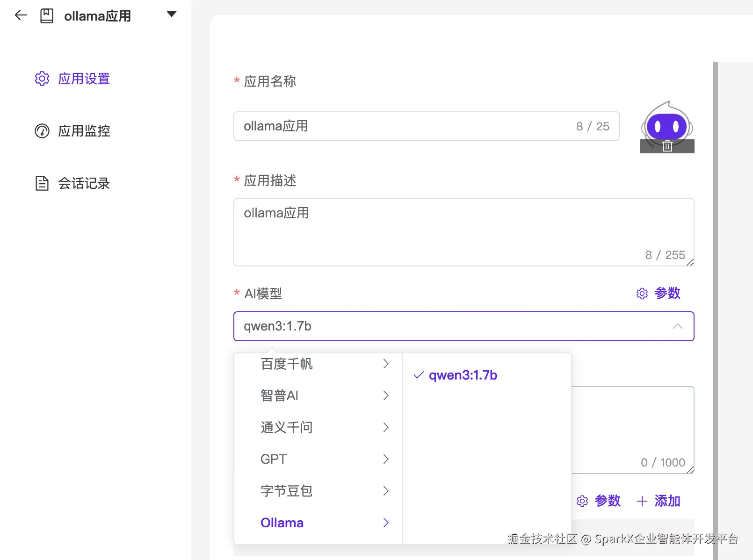The width and height of the screenshot is (753, 560).
Task: Open the lower 参数 link
Action: click(608, 501)
